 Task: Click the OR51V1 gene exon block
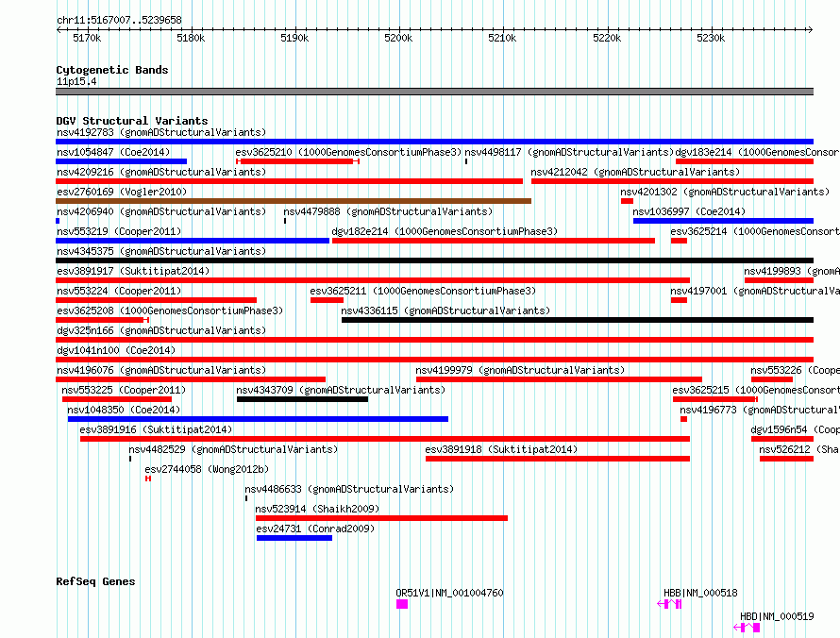[x=402, y=604]
